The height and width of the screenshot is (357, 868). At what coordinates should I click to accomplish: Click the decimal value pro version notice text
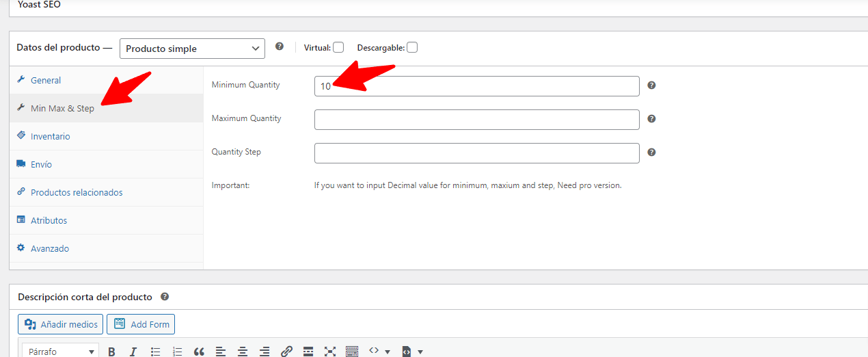point(468,185)
